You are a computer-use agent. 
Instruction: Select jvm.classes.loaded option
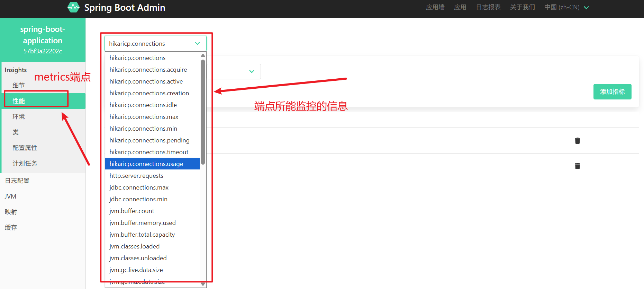click(152, 246)
